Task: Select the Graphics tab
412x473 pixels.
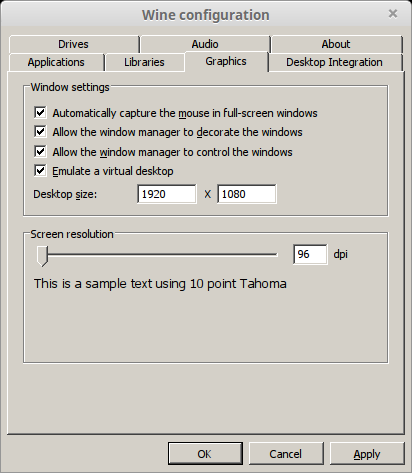Action: [x=226, y=61]
